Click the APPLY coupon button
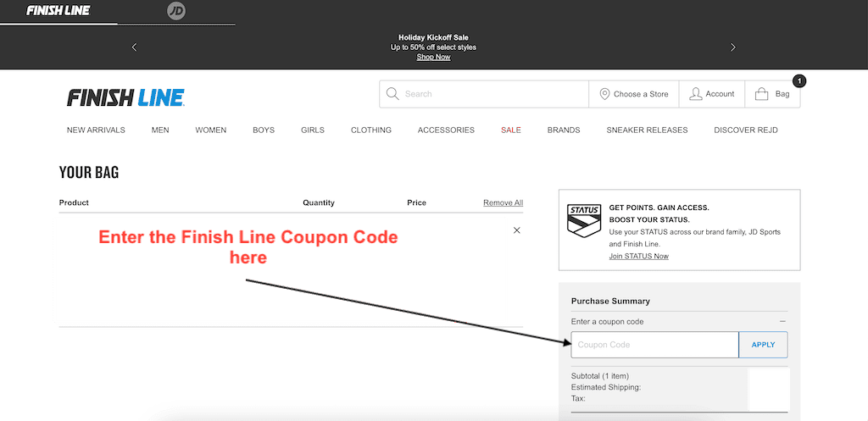The height and width of the screenshot is (421, 868). click(763, 345)
